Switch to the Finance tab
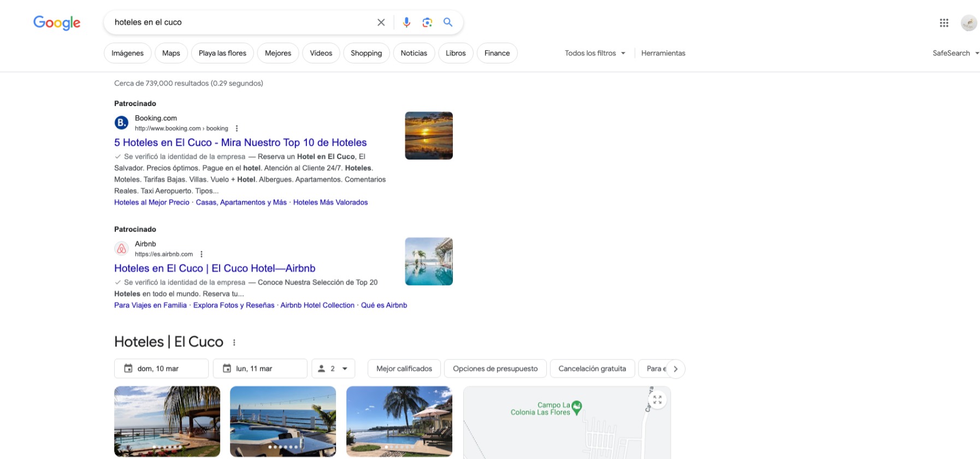Screen dimensions: 980x459 [x=497, y=53]
